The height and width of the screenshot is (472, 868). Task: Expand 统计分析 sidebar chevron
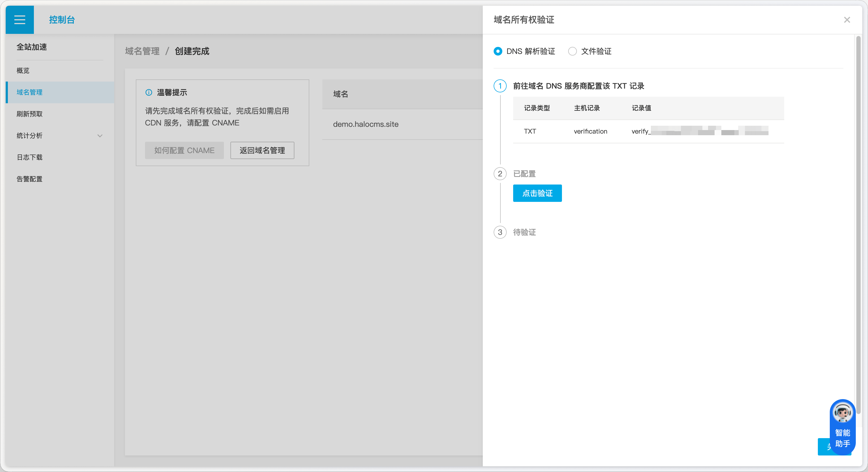[x=100, y=136]
